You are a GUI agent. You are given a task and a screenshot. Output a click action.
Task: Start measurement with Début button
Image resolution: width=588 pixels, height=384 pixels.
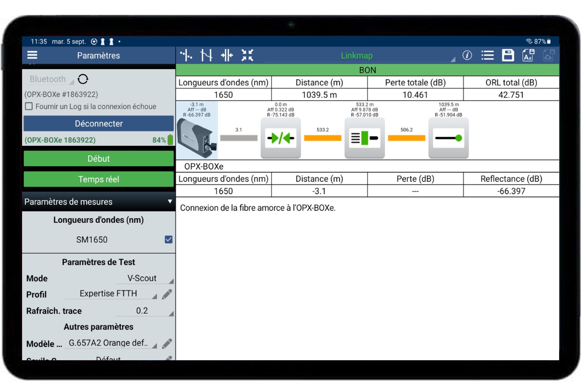(98, 159)
